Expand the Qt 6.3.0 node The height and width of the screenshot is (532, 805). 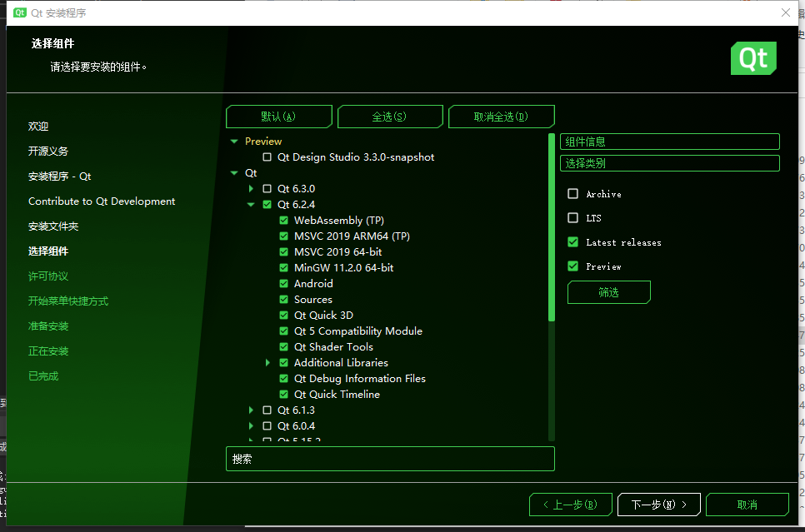tap(251, 189)
